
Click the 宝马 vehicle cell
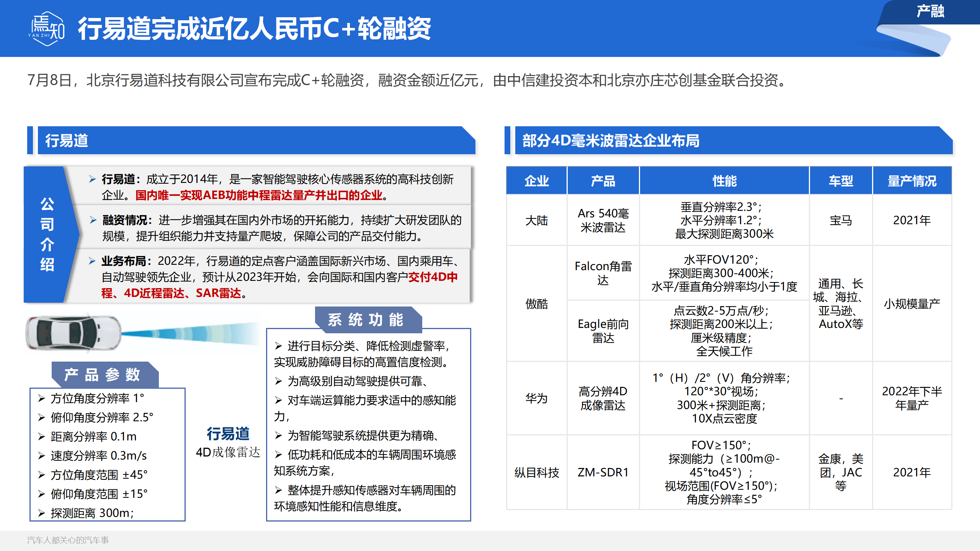pyautogui.click(x=841, y=220)
